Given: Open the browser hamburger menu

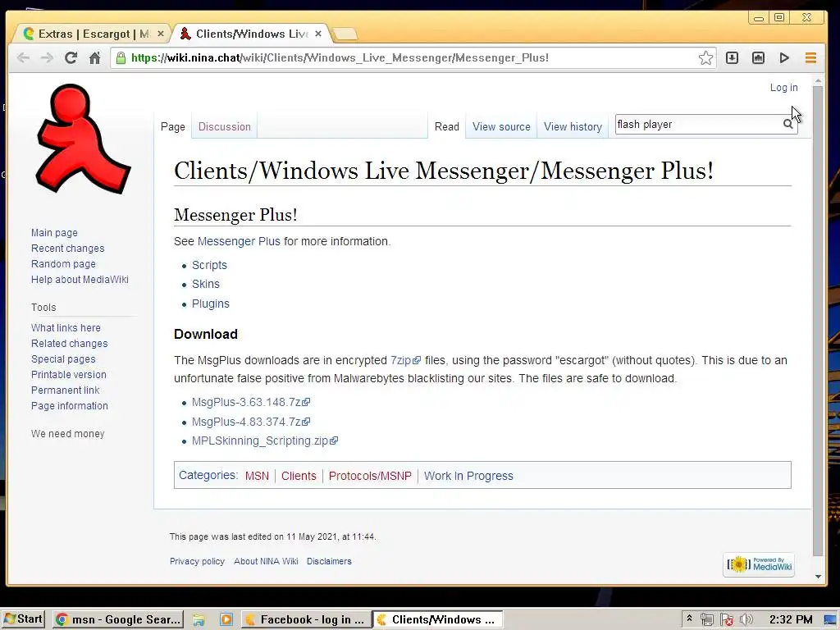Looking at the screenshot, I should (x=810, y=58).
